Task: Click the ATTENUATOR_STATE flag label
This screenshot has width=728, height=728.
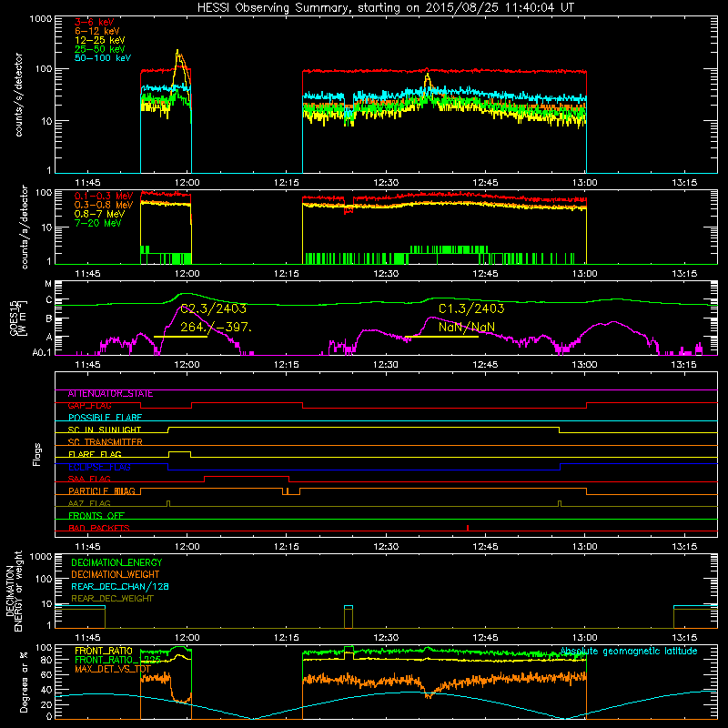Action: (x=110, y=394)
